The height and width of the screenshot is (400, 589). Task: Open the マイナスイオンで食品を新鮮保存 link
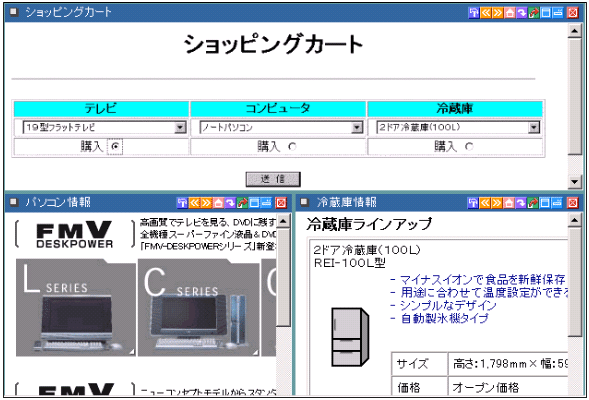483,279
